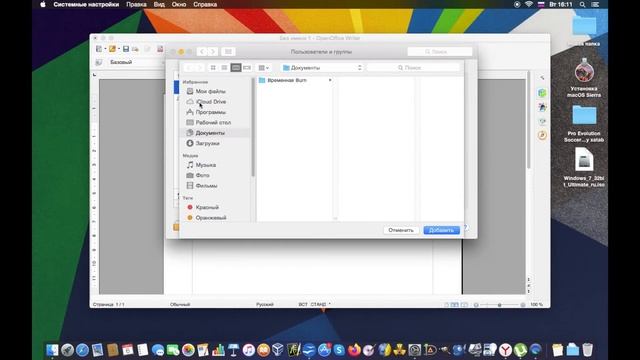Open Navigator compass icon in Writer sidebar
The height and width of the screenshot is (360, 640).
(542, 135)
